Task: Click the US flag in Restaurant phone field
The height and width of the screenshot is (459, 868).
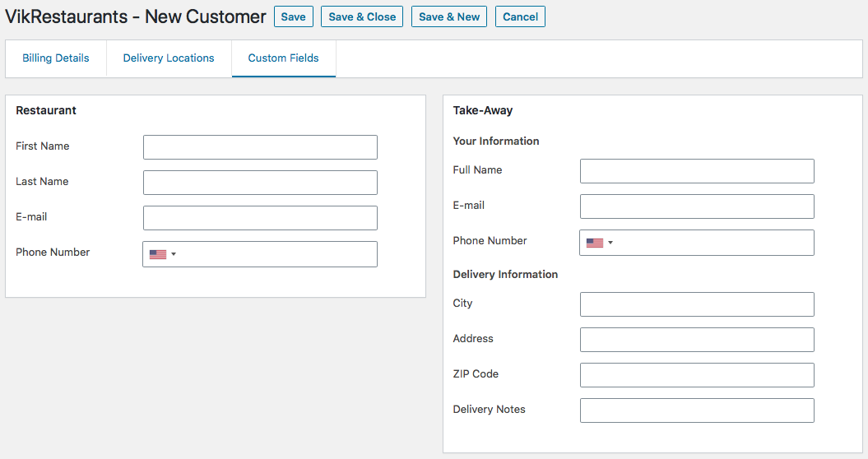Action: (x=158, y=254)
